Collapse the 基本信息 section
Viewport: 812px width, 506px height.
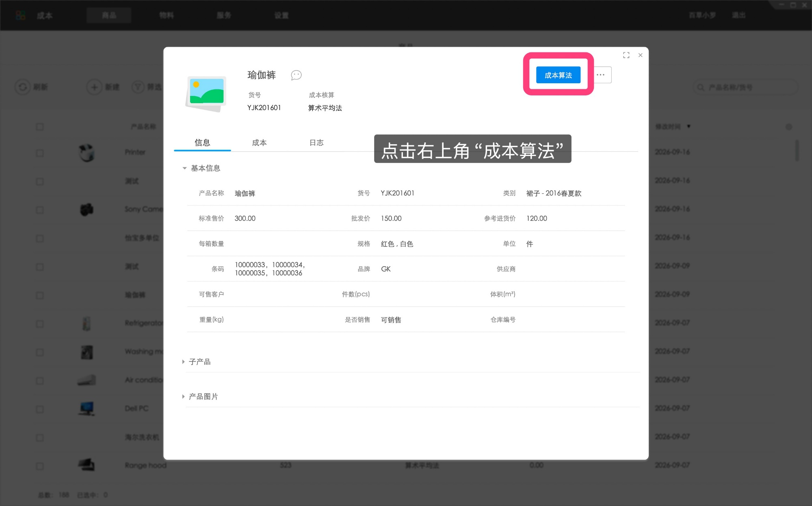(x=184, y=168)
